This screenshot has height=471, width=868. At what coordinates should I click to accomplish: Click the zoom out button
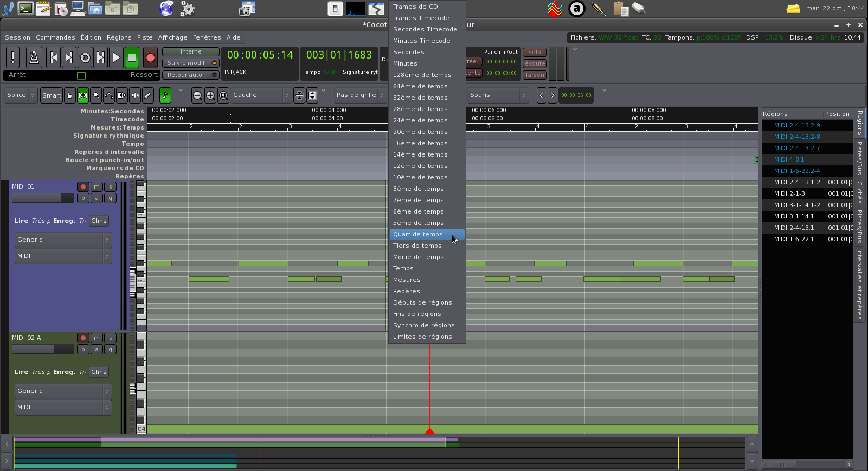(x=197, y=95)
